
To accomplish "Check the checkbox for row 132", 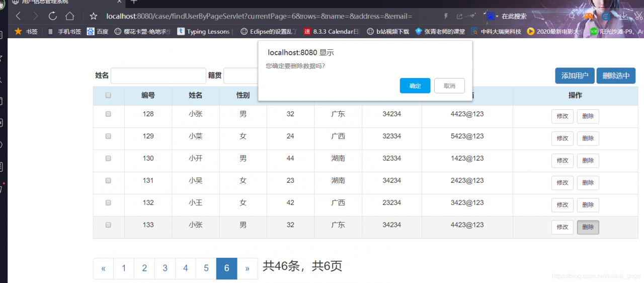I will (x=108, y=203).
